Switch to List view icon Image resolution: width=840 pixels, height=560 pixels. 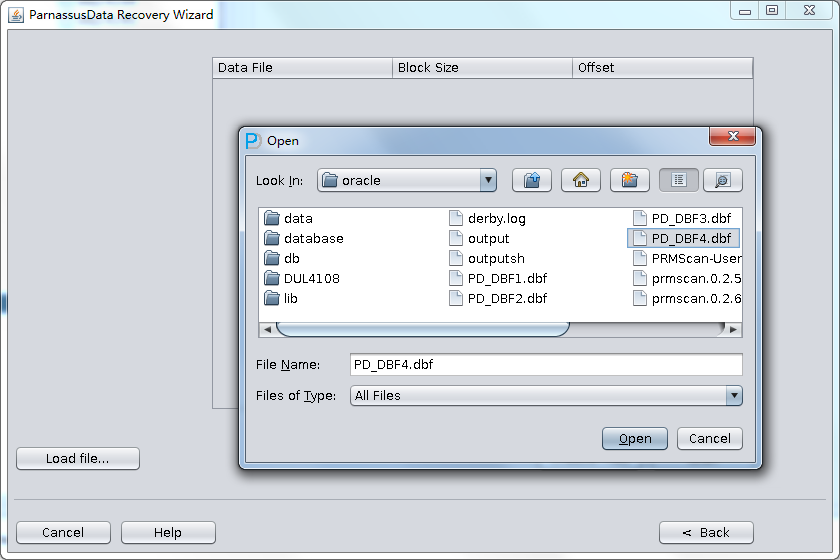click(679, 180)
